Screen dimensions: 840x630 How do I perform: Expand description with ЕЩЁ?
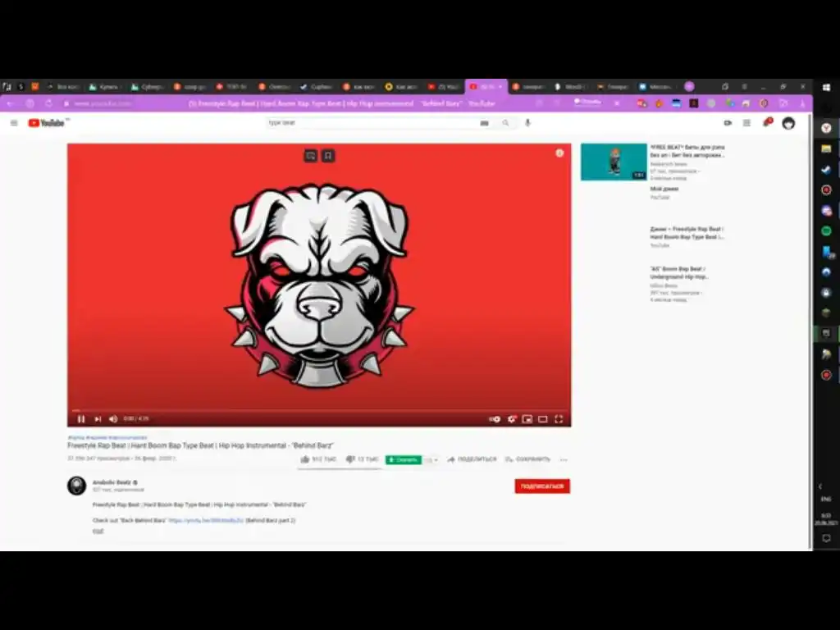(x=98, y=532)
